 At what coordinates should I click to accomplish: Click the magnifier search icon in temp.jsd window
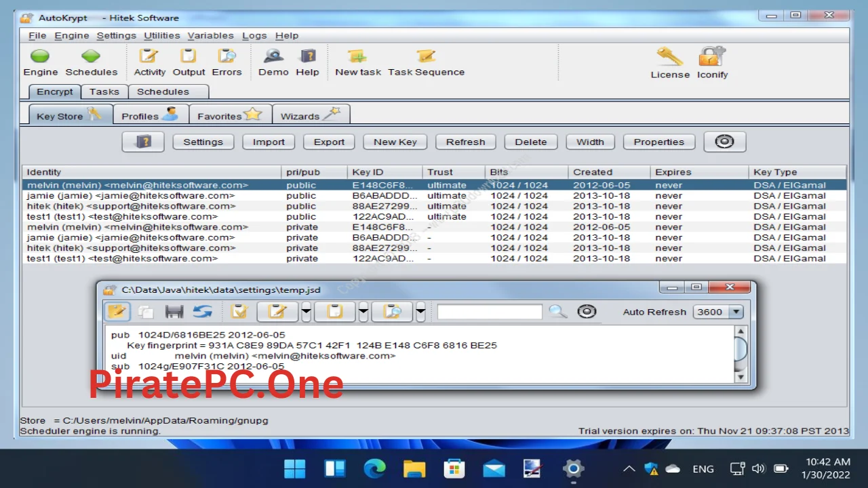tap(557, 312)
